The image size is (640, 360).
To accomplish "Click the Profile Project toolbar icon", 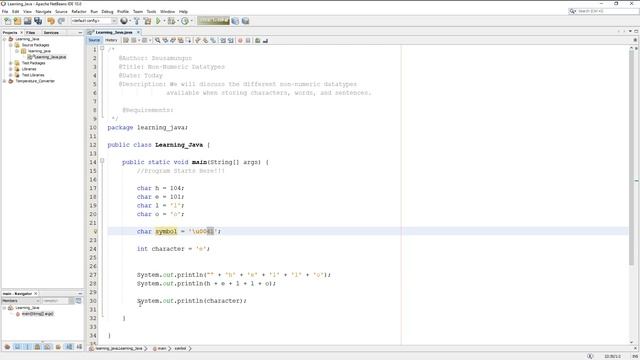I will coord(185,21).
